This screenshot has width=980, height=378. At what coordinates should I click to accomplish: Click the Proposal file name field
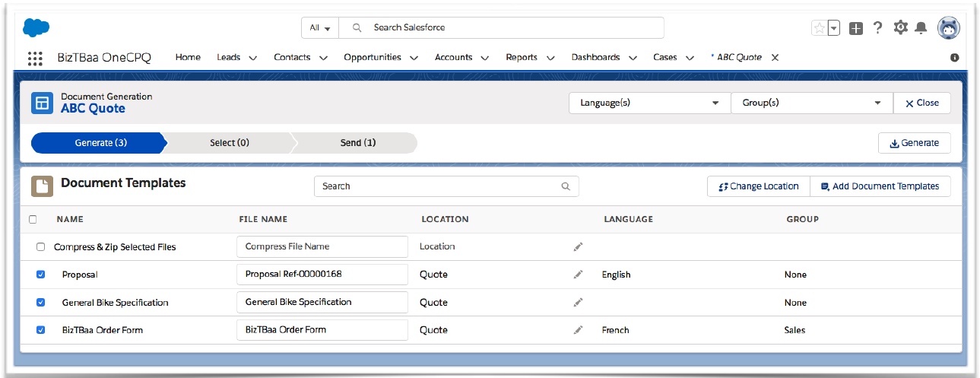point(322,275)
